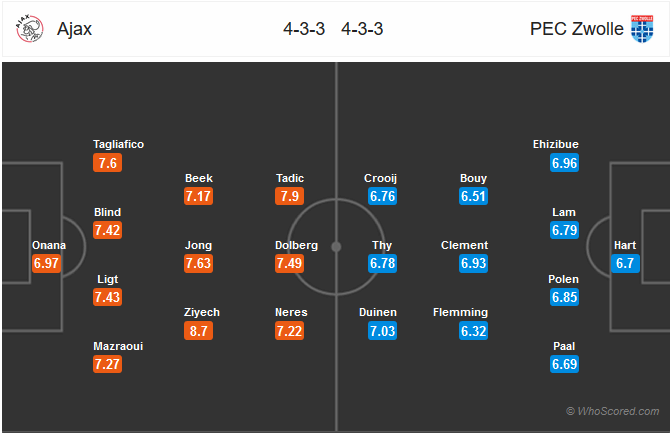
Task: Click the Ajax club crest icon
Action: 30,29
